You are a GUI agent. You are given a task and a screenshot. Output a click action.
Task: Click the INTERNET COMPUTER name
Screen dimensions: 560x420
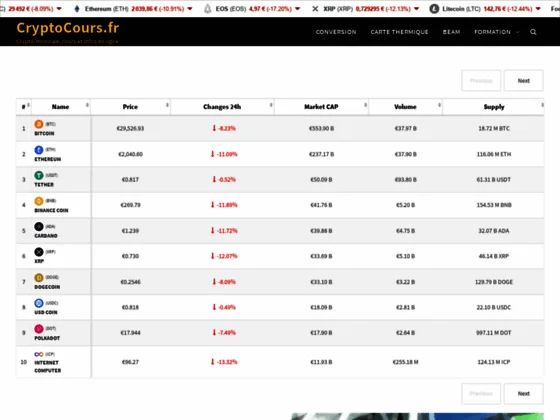point(48,366)
